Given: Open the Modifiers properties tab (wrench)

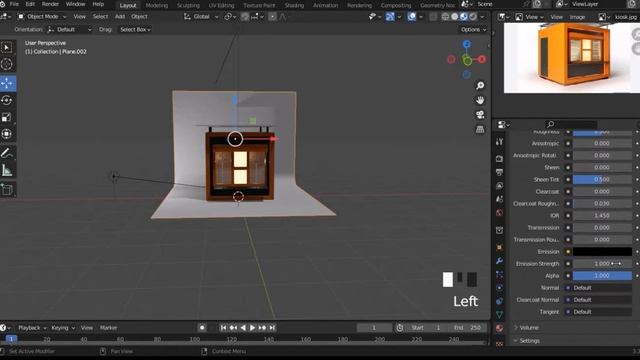Looking at the screenshot, I should click(499, 261).
